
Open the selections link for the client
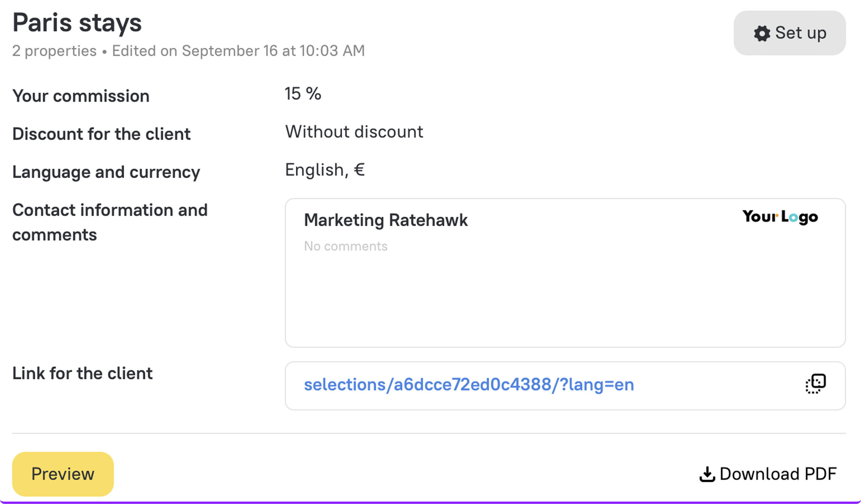click(469, 385)
